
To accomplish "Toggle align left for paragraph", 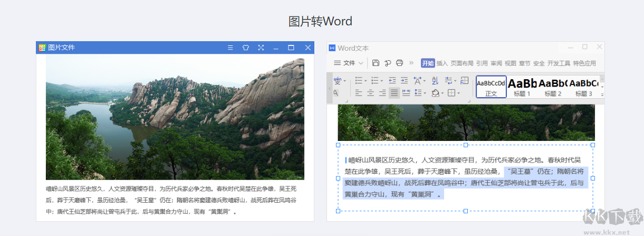I will click(x=359, y=93).
